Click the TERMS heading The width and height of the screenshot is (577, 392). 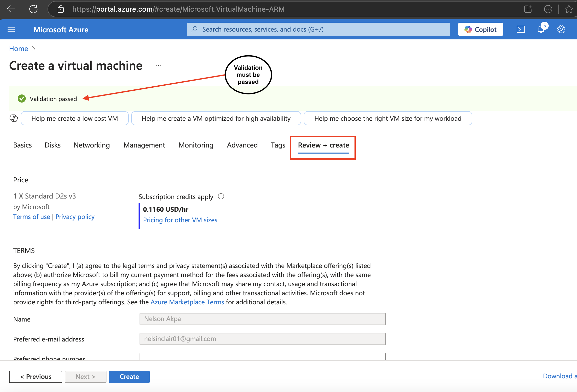24,251
